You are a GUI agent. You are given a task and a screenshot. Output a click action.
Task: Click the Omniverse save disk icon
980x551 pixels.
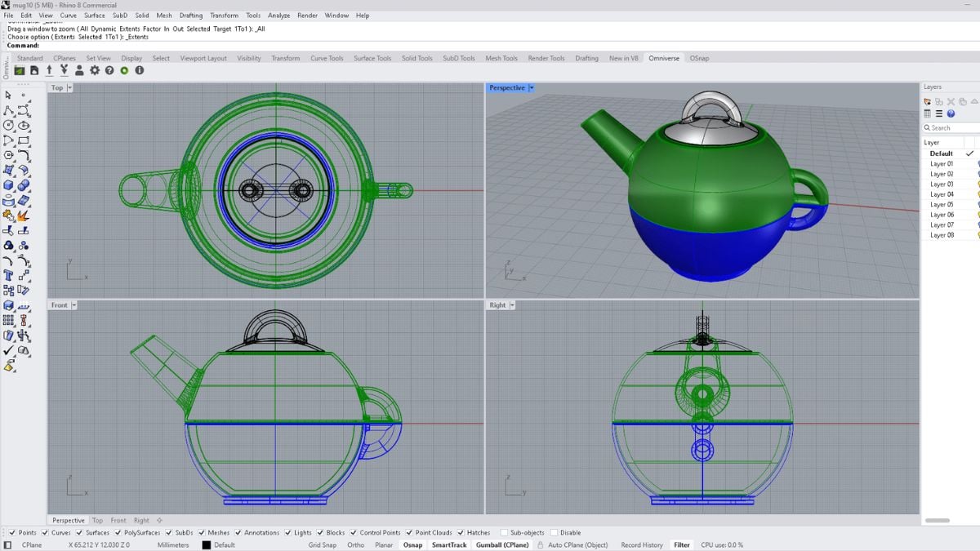34,71
